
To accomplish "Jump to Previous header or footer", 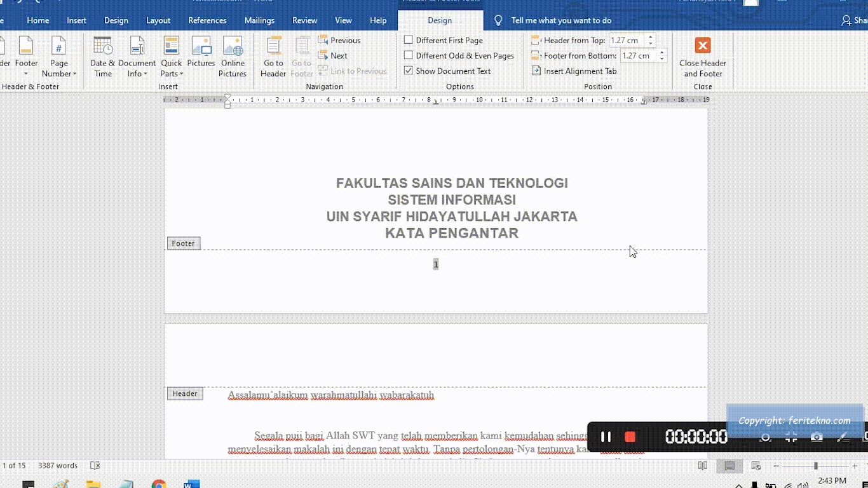I will click(x=339, y=40).
